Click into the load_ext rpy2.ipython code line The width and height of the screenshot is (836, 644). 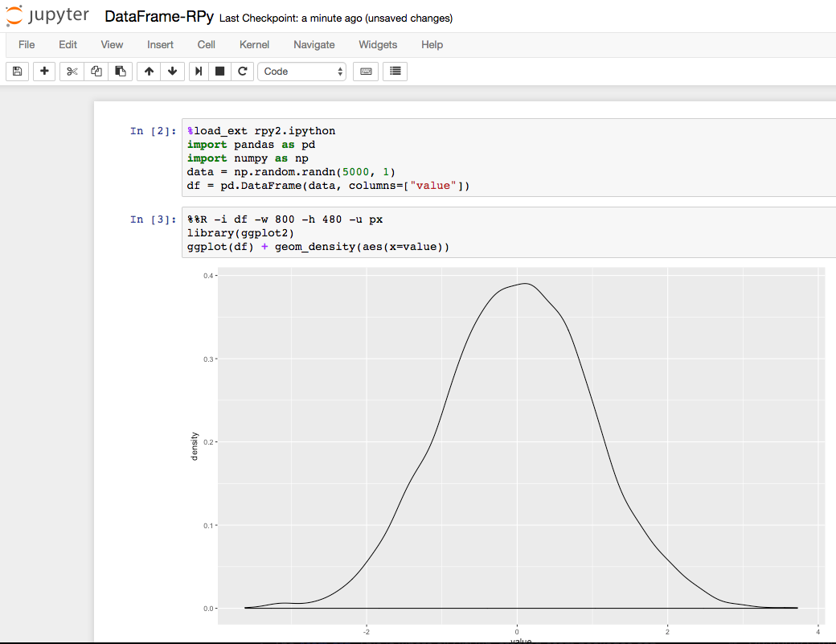point(261,131)
